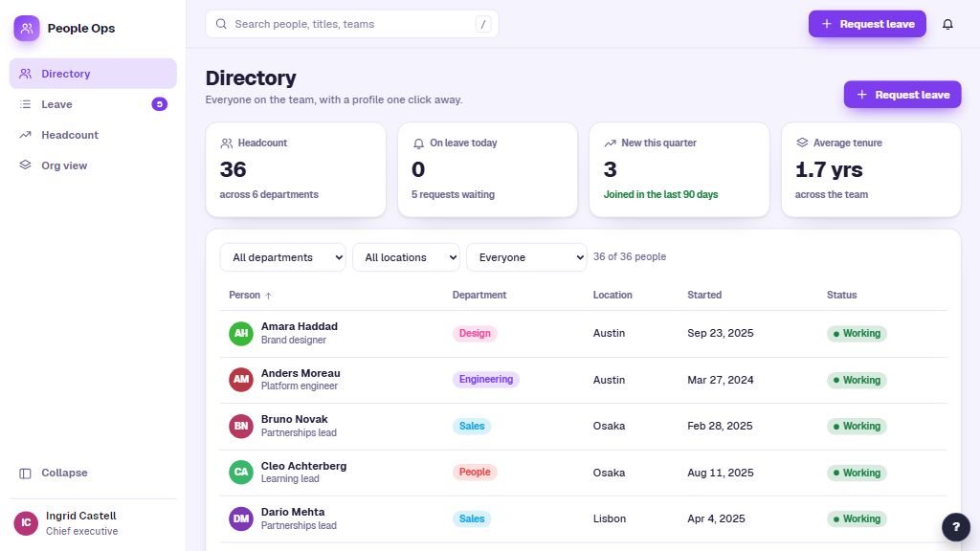Open Cleo Achterberg's profile name

[x=303, y=466]
